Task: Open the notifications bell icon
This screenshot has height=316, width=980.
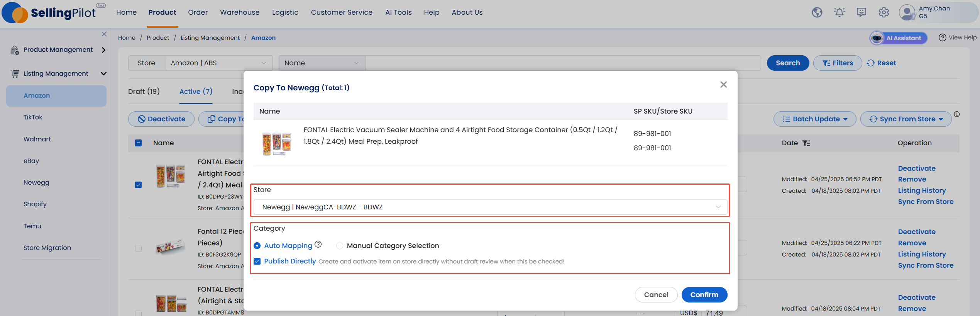Action: [x=839, y=13]
